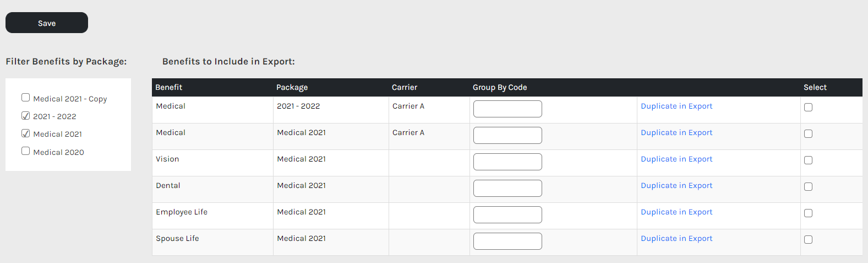Select the Employee Life row checkbox
The height and width of the screenshot is (263, 868).
[x=808, y=213]
